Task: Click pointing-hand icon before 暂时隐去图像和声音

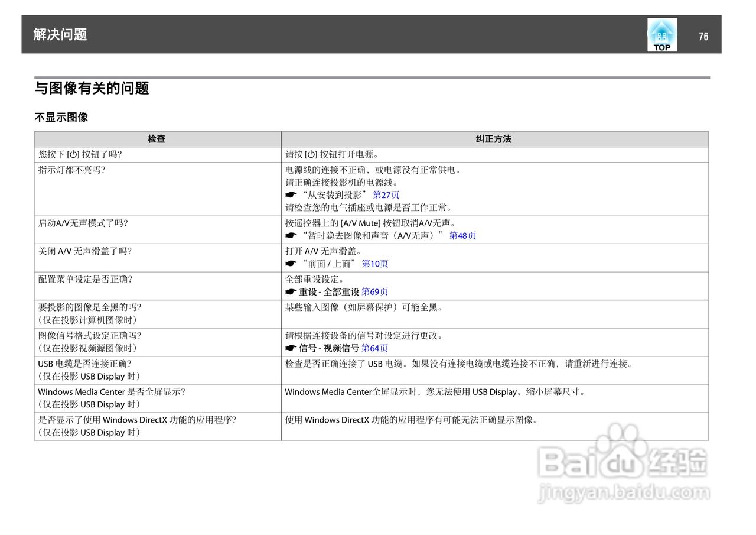Action: (x=291, y=235)
